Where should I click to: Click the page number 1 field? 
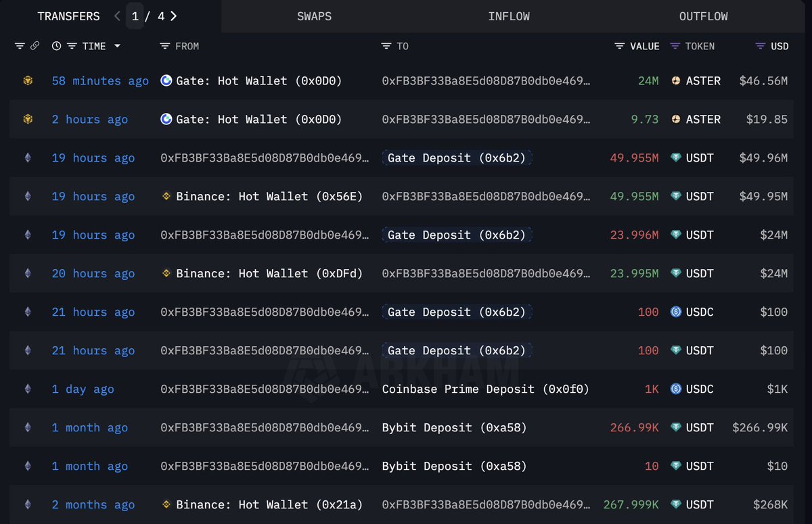point(135,16)
